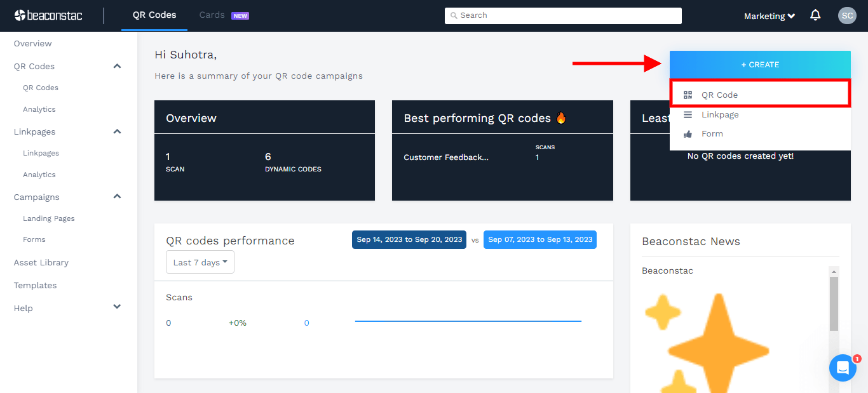Collapse the Campaigns sidebar section

(117, 197)
